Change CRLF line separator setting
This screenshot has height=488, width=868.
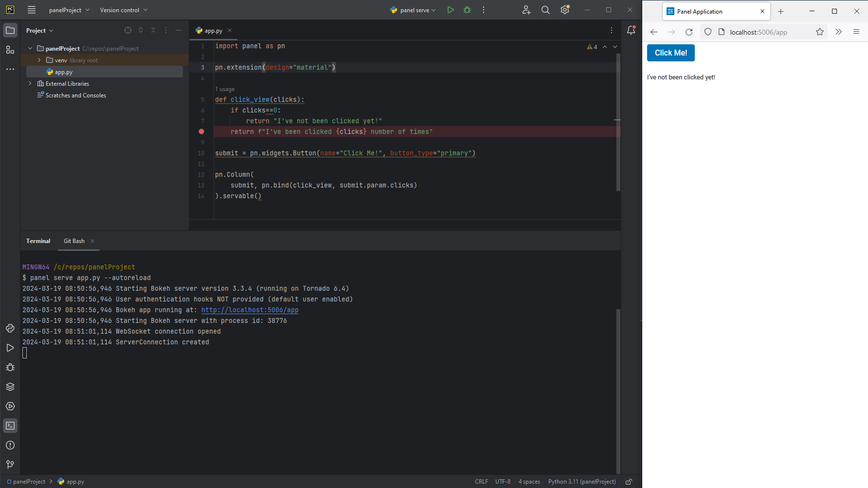(x=481, y=482)
